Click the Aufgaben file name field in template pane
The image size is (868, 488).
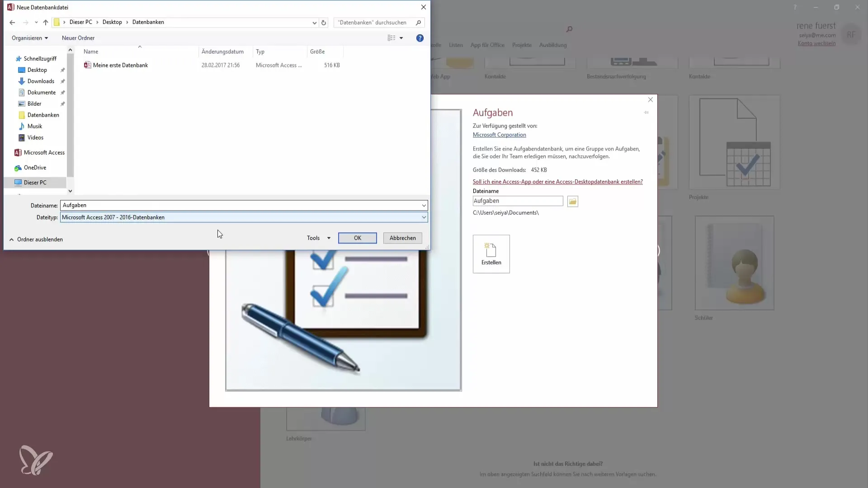coord(518,201)
